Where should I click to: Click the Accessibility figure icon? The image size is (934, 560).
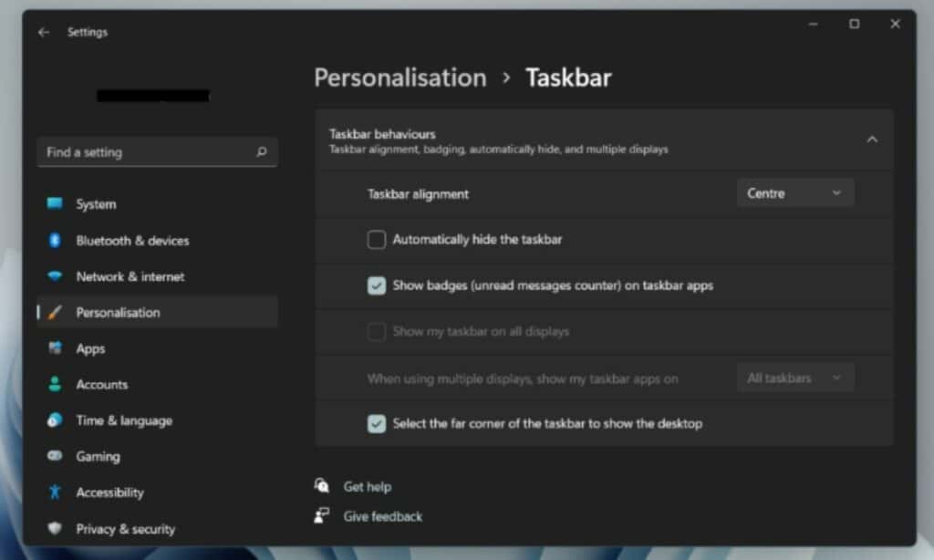coord(55,493)
